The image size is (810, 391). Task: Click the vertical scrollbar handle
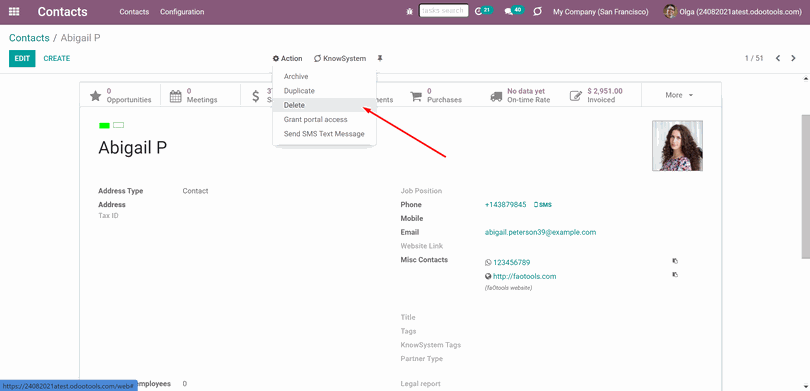(806, 186)
